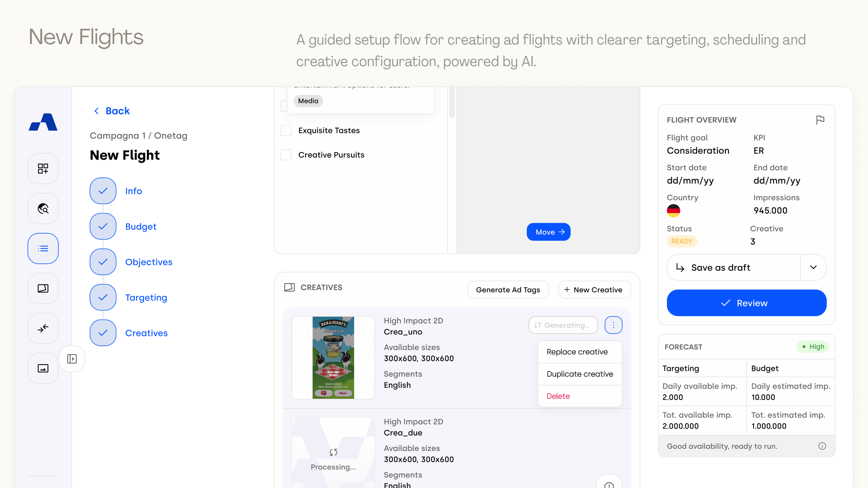The height and width of the screenshot is (488, 868).
Task: Go to the Budget step
Action: (141, 226)
